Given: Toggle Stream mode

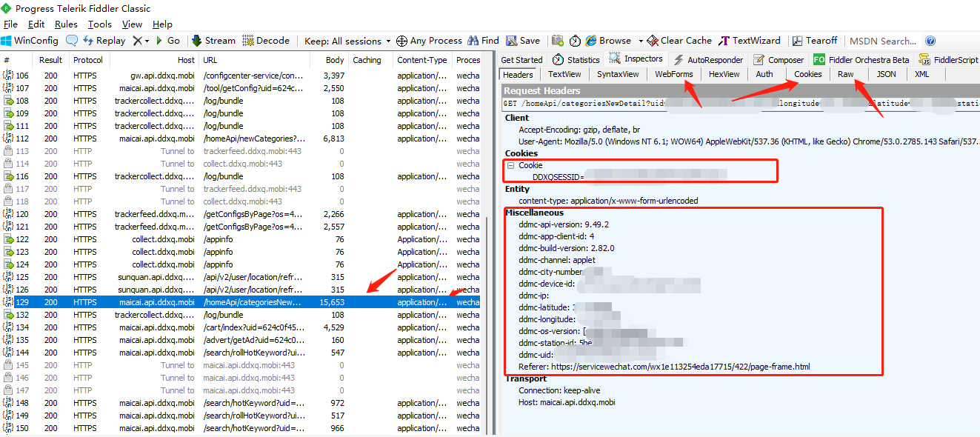Looking at the screenshot, I should pos(214,41).
